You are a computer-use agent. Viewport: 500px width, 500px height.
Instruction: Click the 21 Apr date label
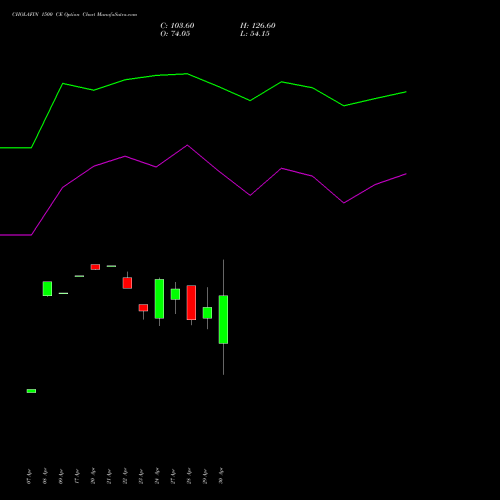[x=109, y=477]
